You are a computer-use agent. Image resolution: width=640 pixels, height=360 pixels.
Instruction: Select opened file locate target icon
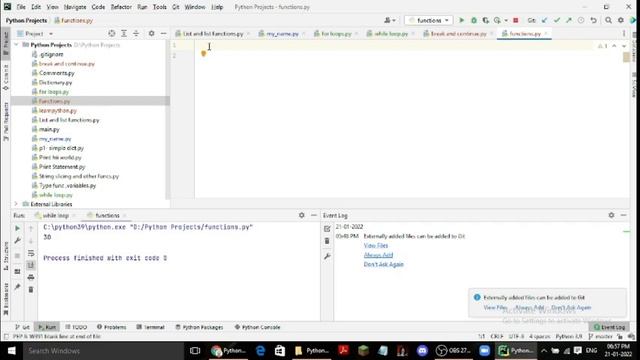pyautogui.click(x=111, y=33)
